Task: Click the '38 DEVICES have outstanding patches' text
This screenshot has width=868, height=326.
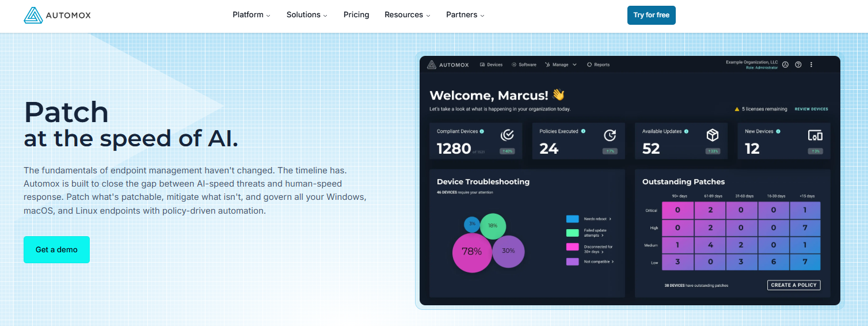Action: tap(696, 286)
